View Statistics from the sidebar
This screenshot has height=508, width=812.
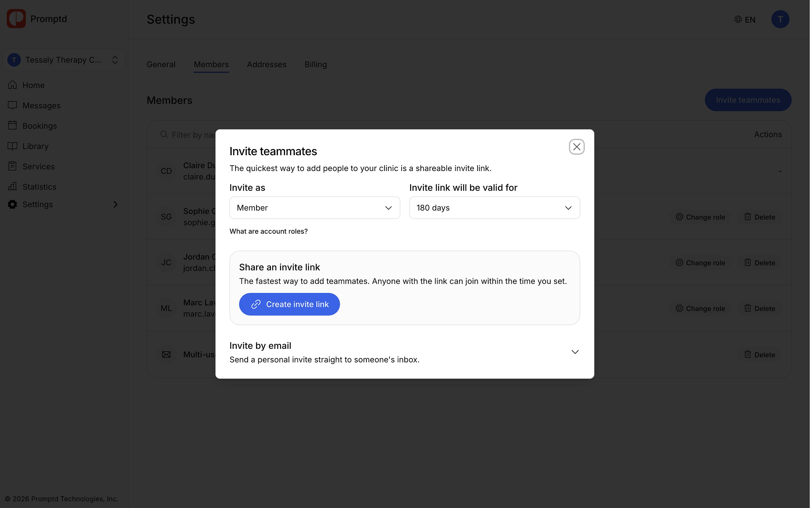click(64, 187)
